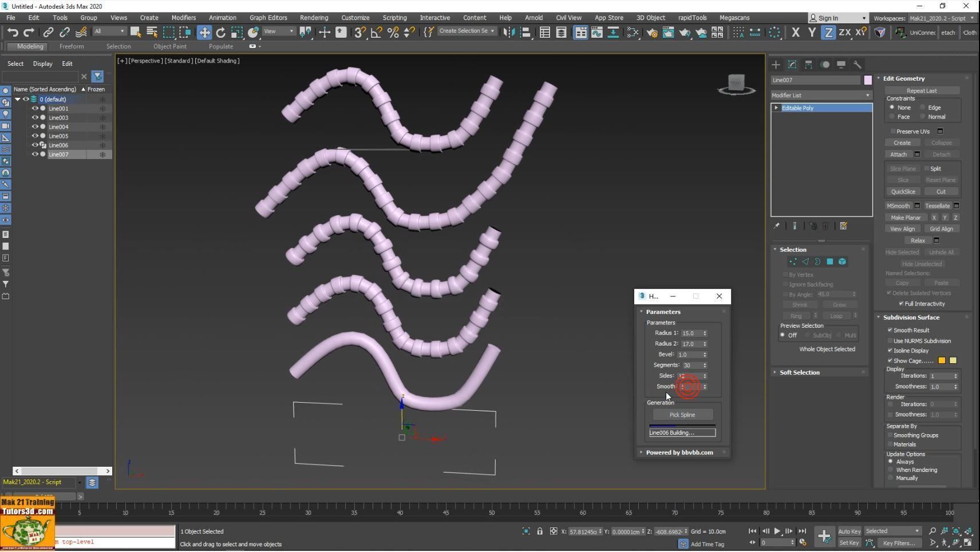
Task: Select Element sub-object level icon
Action: pyautogui.click(x=843, y=262)
